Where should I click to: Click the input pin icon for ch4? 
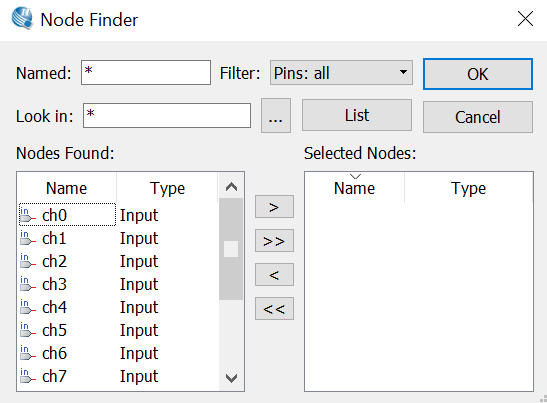(x=28, y=307)
